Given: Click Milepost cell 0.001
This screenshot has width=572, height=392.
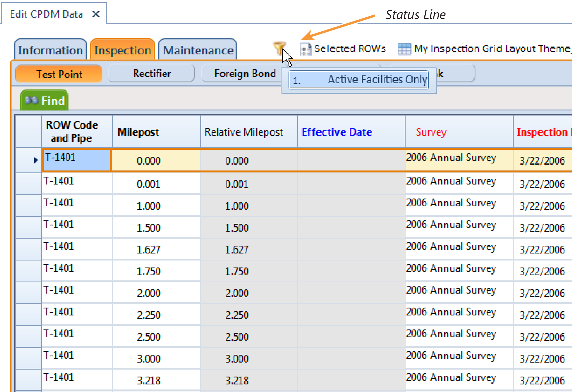Looking at the screenshot, I should (156, 184).
